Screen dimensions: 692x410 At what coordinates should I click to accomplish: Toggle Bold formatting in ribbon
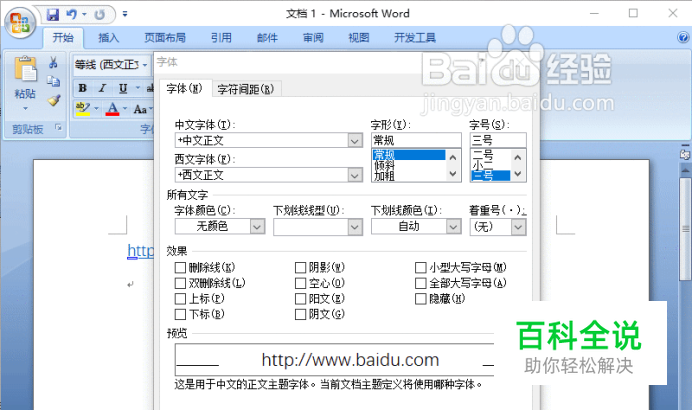83,88
